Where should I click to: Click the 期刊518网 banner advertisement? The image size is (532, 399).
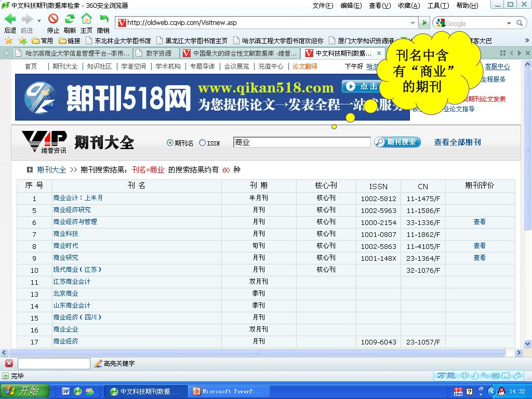tap(212, 97)
